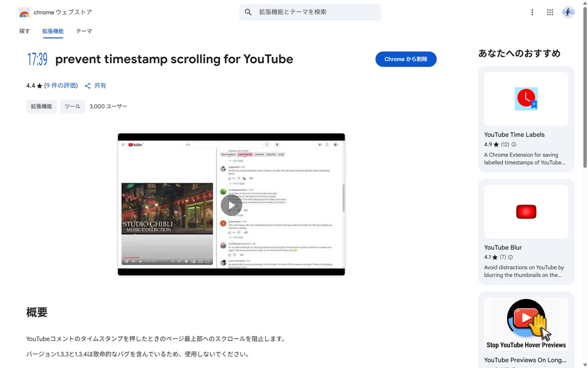Click the 拡張機能 category chip
The width and height of the screenshot is (588, 368).
[x=41, y=107]
